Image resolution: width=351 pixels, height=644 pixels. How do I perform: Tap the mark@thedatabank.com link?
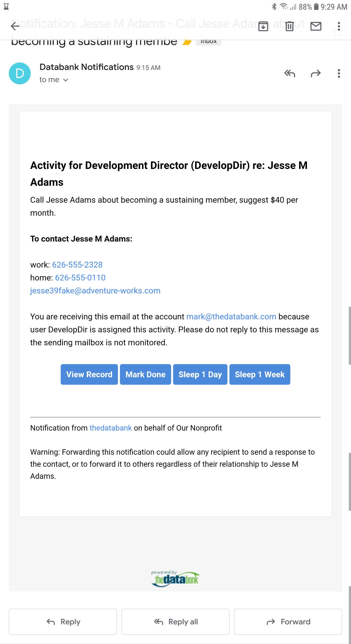[x=231, y=317]
